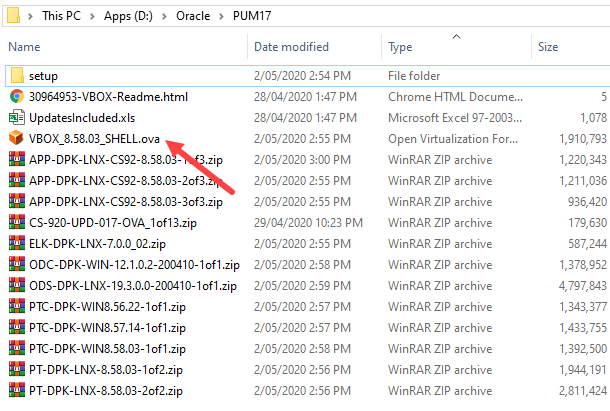This screenshot has height=411, width=610.
Task: Click the WinRAR icon of APP-DPK-LNX-CS92-8.58.03-3of3.zip
Action: (x=17, y=201)
